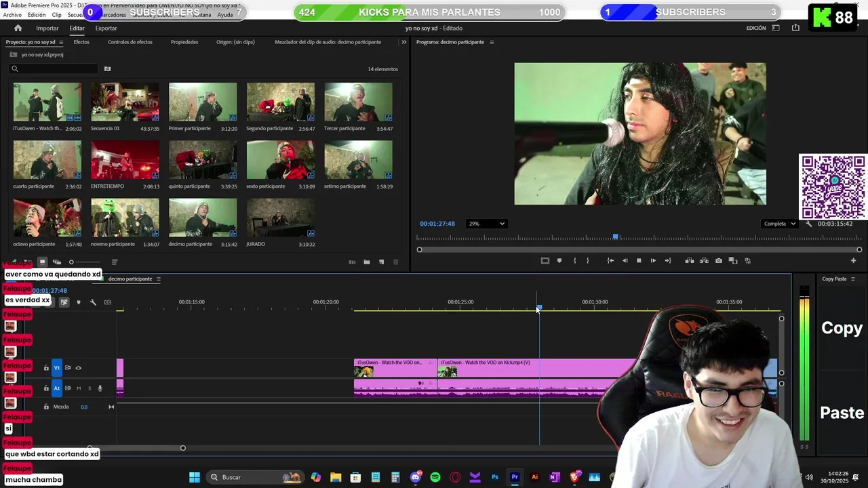868x488 pixels.
Task: Open the monitor Button Editor plus
Action: pos(854,261)
